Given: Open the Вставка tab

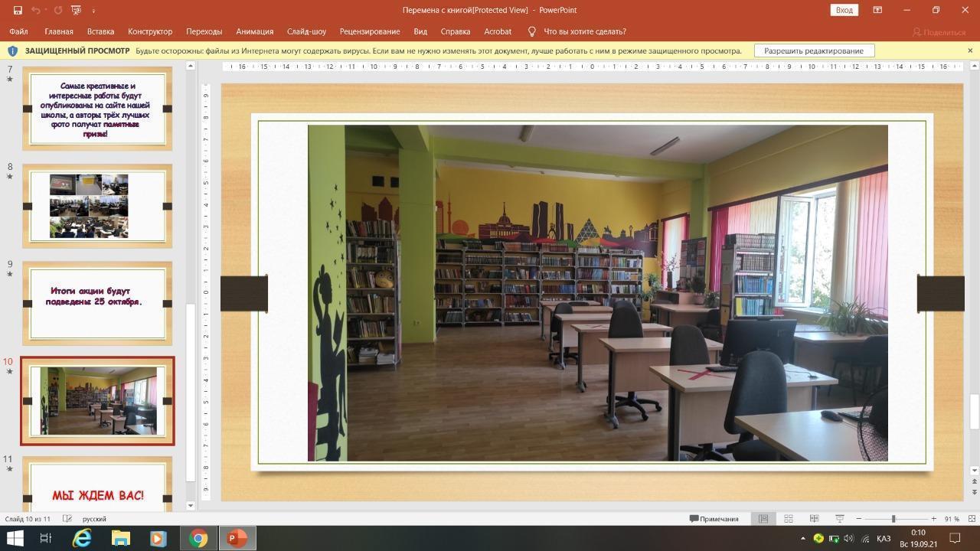Looking at the screenshot, I should (100, 31).
